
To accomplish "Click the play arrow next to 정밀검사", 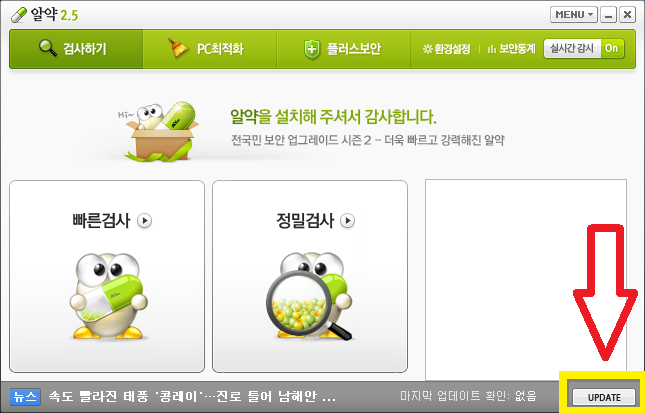I will click(x=348, y=221).
